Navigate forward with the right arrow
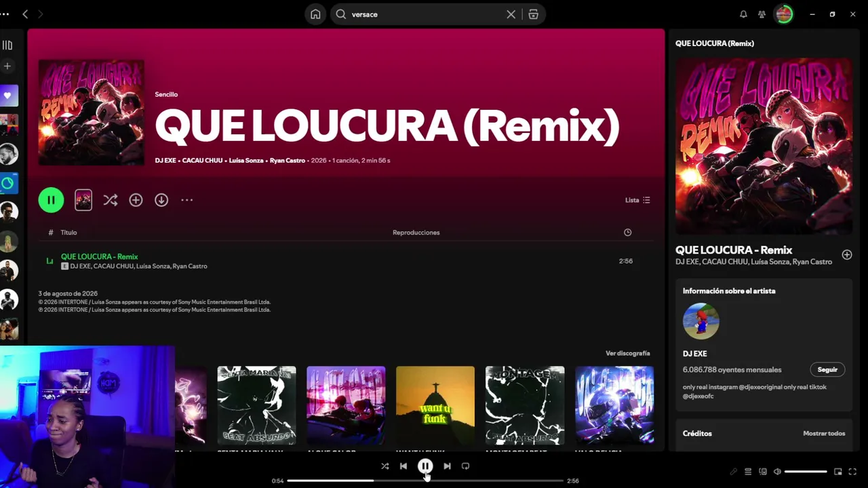The image size is (868, 488). pos(40,14)
